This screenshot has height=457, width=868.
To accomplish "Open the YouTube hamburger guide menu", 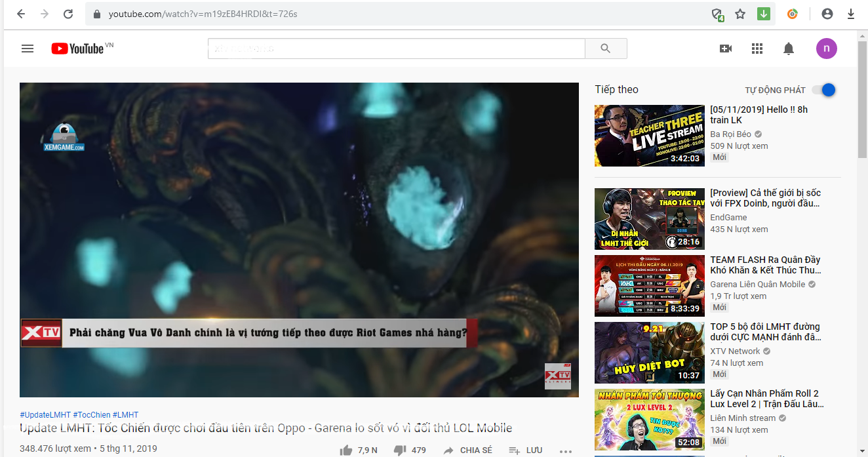I will pos(28,49).
